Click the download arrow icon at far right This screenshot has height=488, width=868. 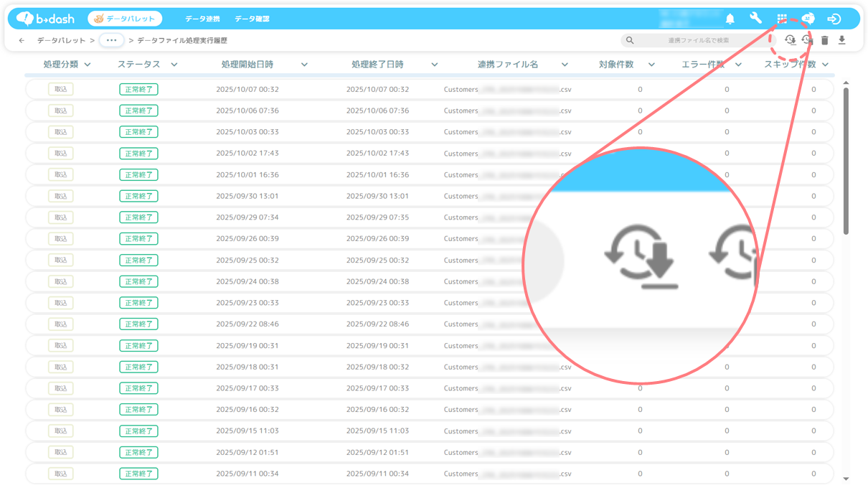pyautogui.click(x=842, y=40)
